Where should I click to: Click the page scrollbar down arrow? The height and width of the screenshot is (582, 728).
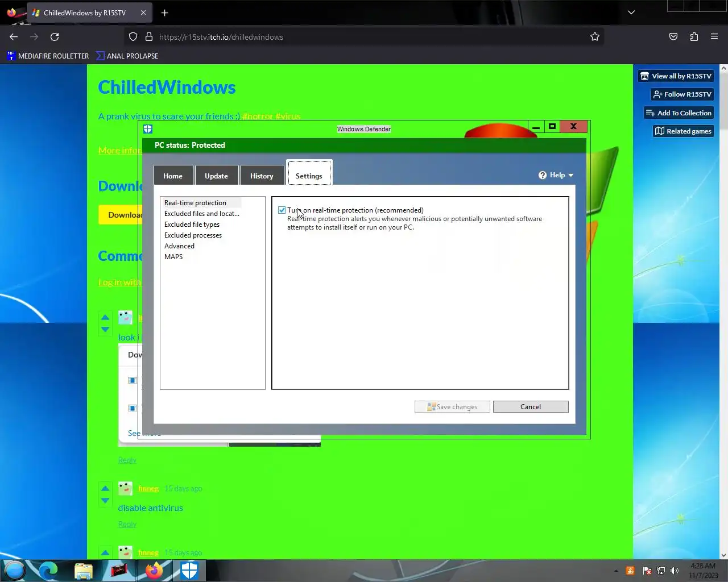coord(723,555)
